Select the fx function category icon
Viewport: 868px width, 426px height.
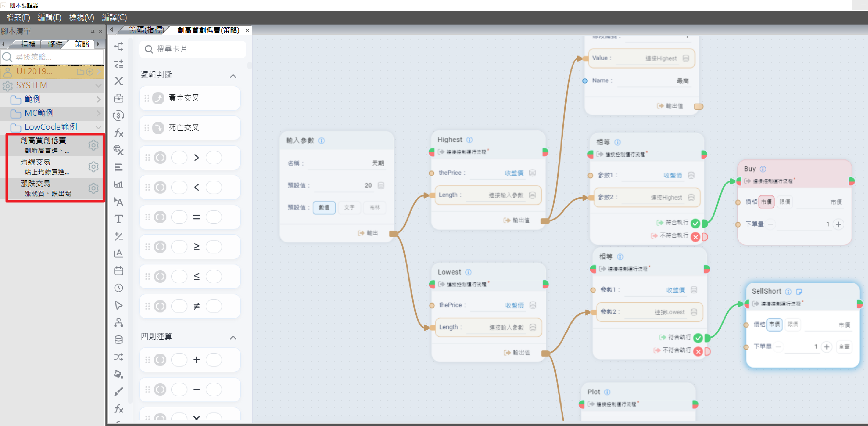point(119,133)
